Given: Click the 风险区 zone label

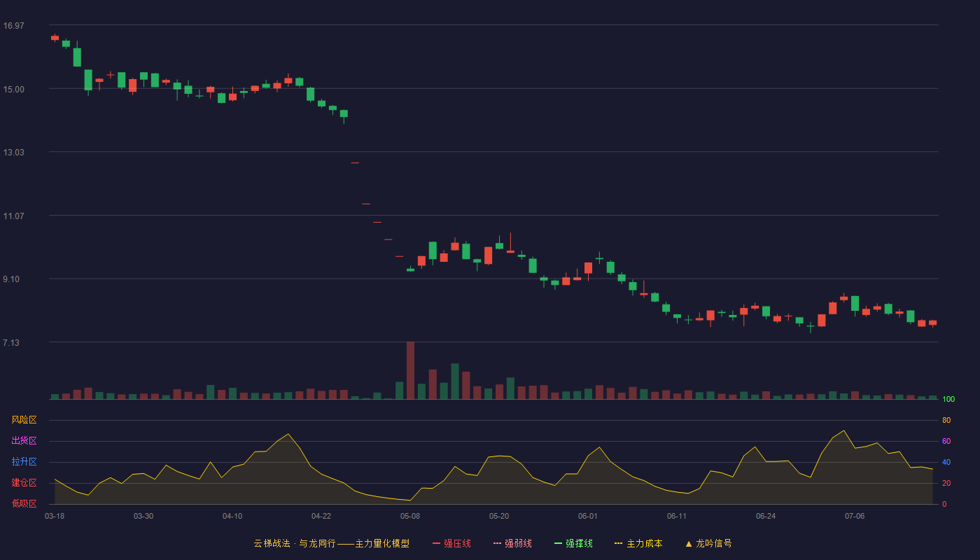Looking at the screenshot, I should (24, 420).
